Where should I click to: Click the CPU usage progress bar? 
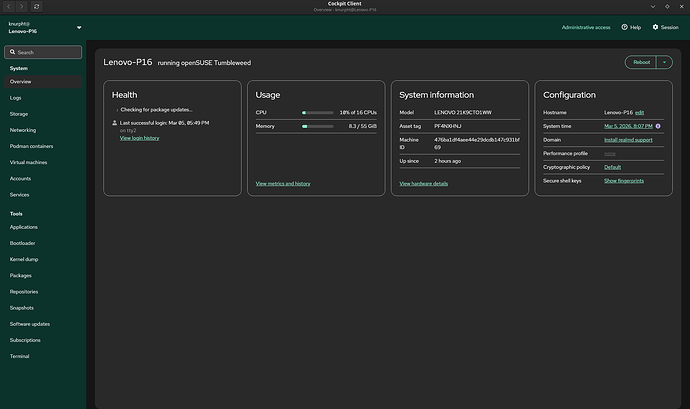point(317,113)
